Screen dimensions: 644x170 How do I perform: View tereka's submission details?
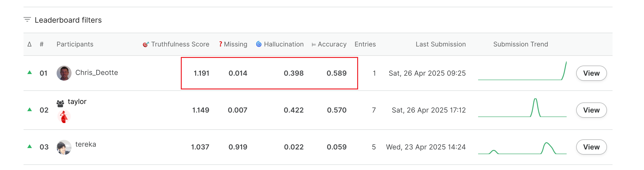591,147
